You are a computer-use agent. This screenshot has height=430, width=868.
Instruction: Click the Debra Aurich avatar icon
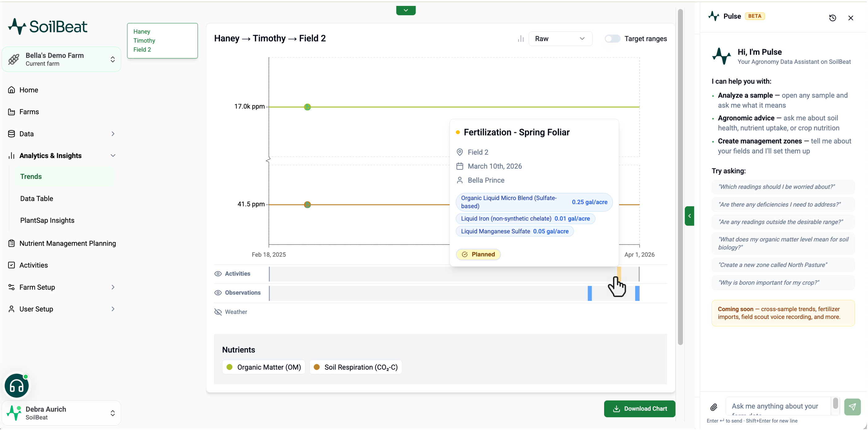pyautogui.click(x=14, y=413)
